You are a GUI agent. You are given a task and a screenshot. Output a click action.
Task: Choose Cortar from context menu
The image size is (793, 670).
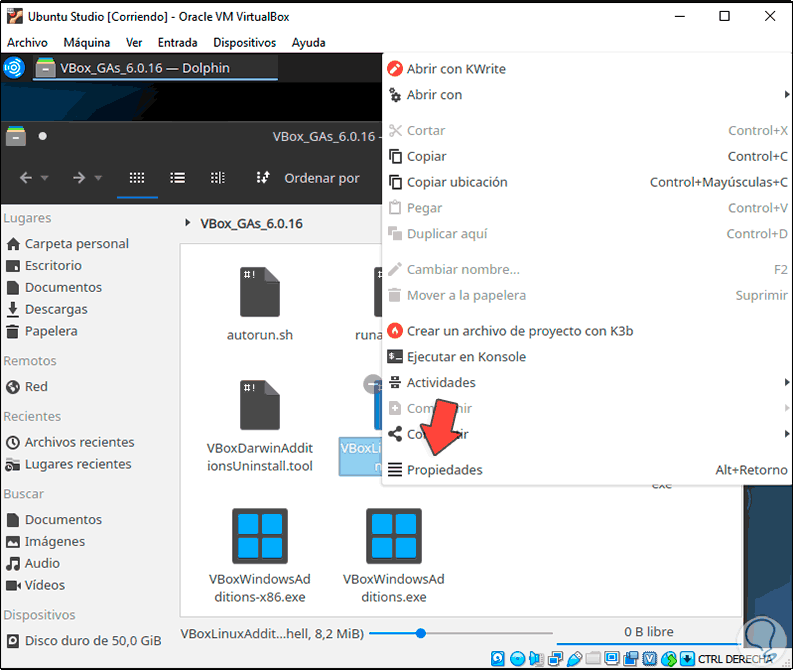(587, 130)
